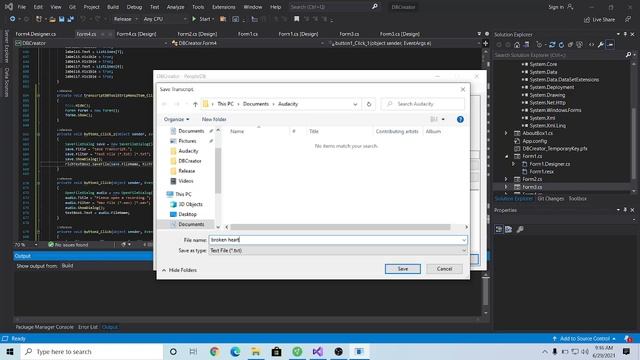Click the Save button in Save Transcript dialog
The width and height of the screenshot is (640, 360).
click(x=402, y=269)
